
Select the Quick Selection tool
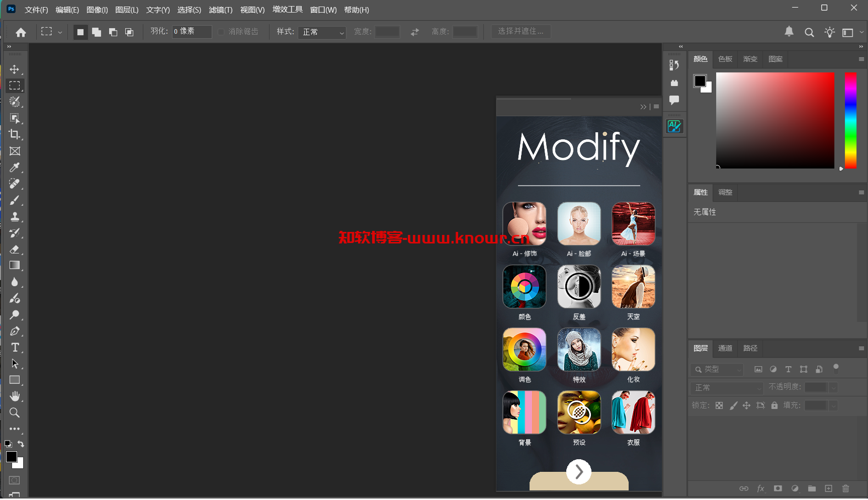(15, 102)
